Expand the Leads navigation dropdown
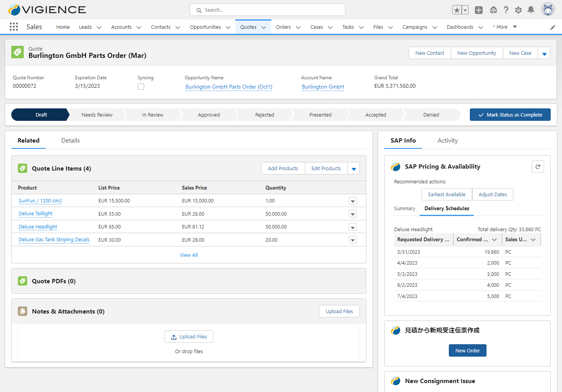This screenshot has width=562, height=392. (99, 27)
